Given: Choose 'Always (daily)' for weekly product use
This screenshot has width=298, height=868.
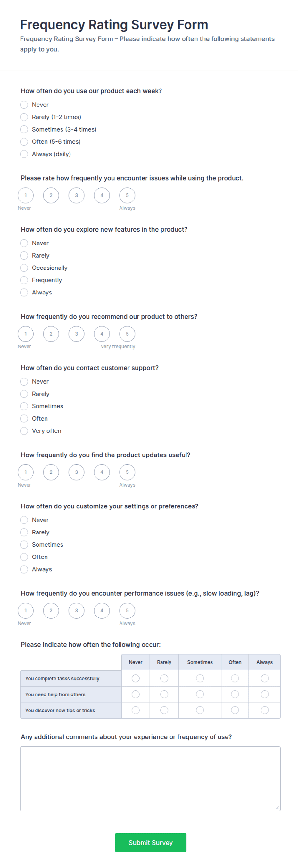Looking at the screenshot, I should [24, 154].
